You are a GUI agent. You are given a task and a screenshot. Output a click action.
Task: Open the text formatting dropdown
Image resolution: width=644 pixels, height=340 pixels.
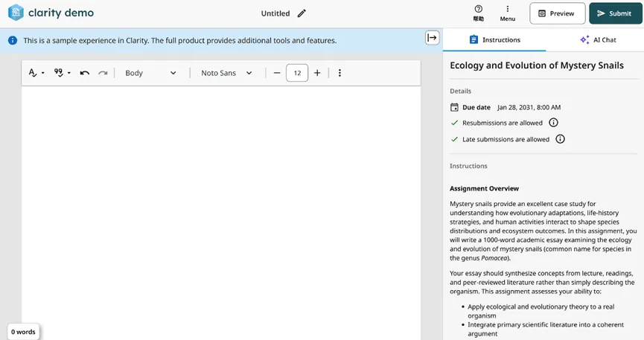(36, 73)
